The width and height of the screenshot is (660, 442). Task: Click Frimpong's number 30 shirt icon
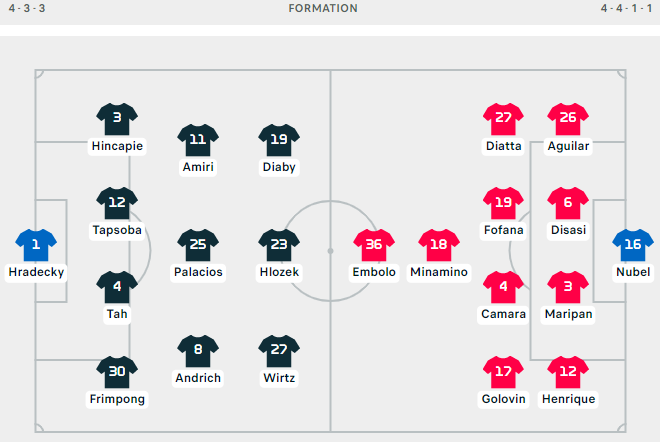pyautogui.click(x=117, y=373)
